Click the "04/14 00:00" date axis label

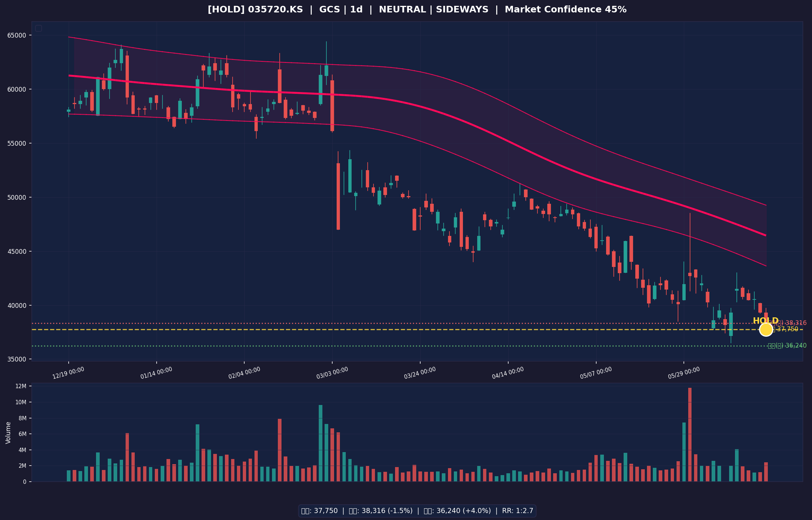[x=508, y=373]
